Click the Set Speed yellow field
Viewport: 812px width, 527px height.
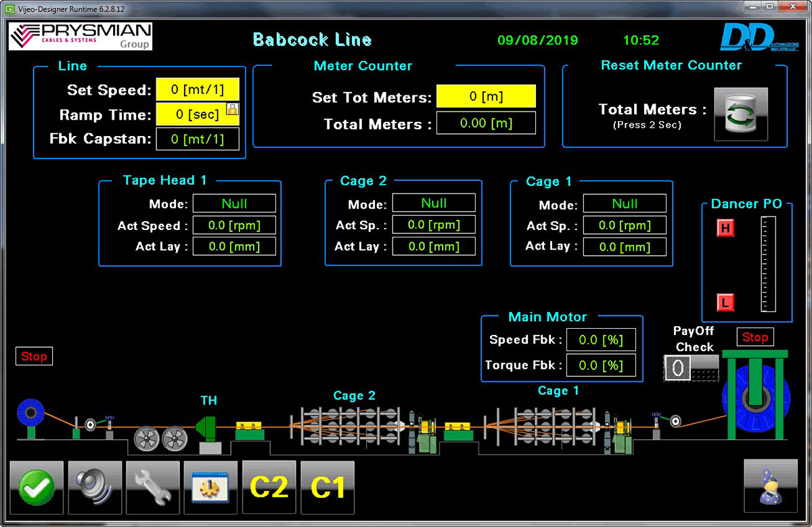[x=198, y=89]
